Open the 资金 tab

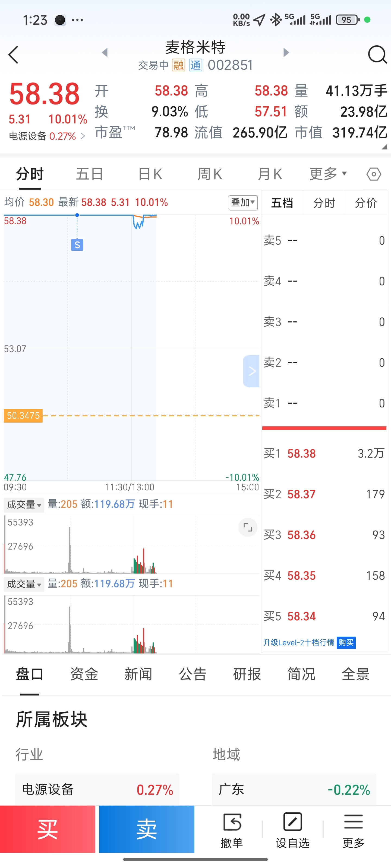(84, 674)
